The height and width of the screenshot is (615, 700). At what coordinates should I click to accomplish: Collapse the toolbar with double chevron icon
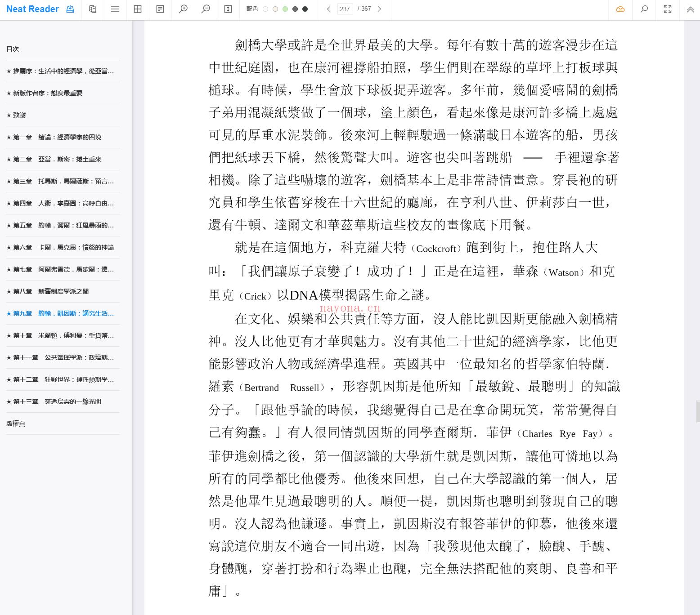pyautogui.click(x=690, y=9)
